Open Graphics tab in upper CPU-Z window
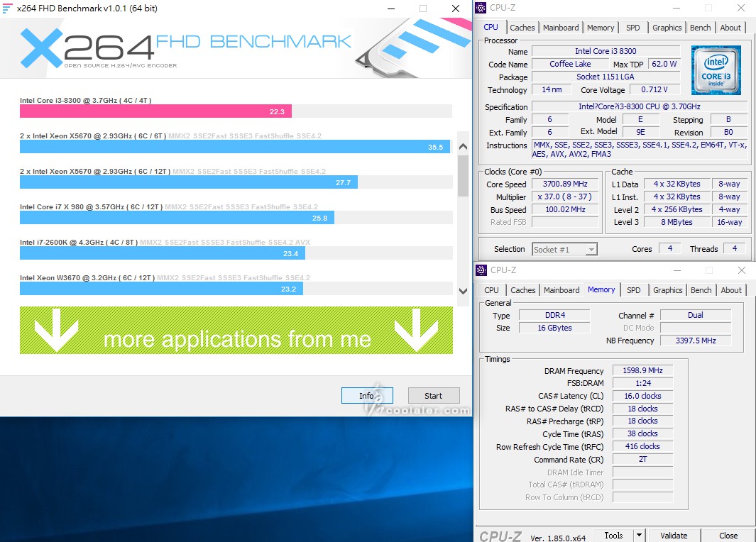 point(667,28)
